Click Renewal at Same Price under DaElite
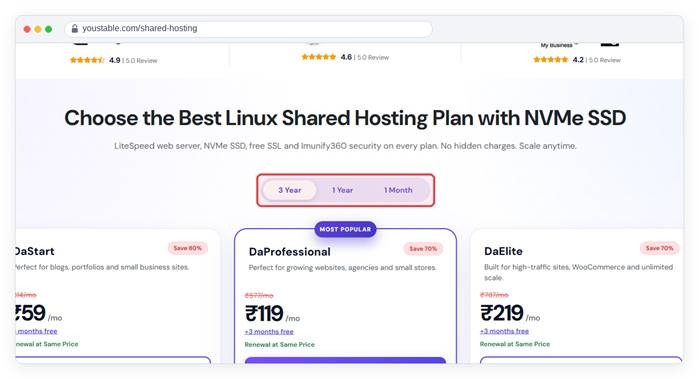Viewport: 699px width, 379px height. coord(515,344)
